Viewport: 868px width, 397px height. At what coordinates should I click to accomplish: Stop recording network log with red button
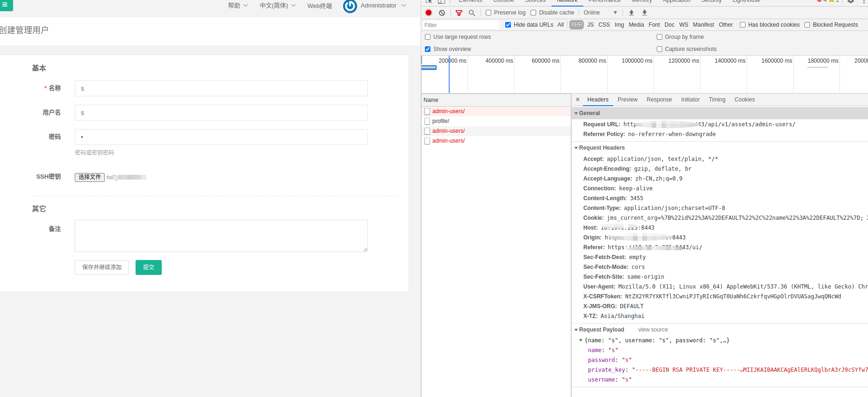click(429, 13)
